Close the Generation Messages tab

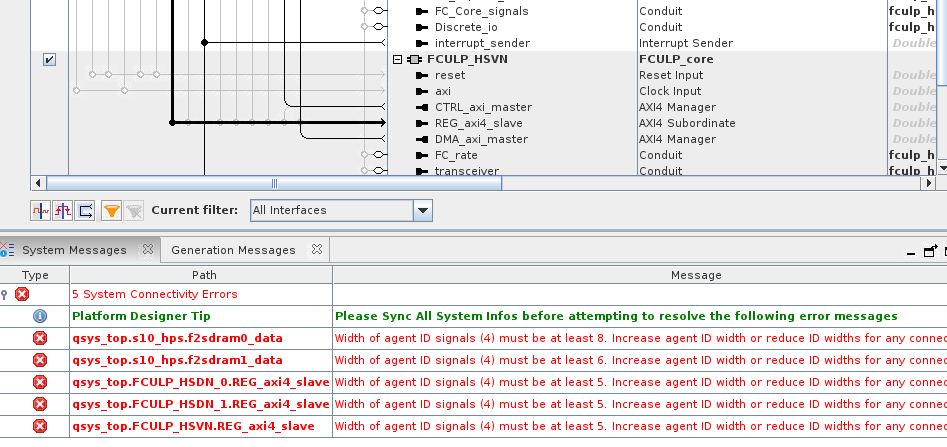click(x=316, y=249)
